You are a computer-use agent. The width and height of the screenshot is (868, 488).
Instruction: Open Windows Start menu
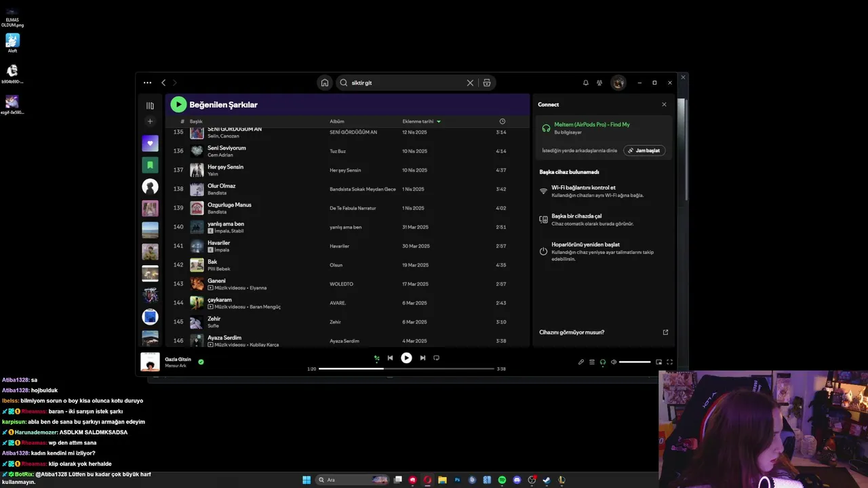pyautogui.click(x=307, y=480)
